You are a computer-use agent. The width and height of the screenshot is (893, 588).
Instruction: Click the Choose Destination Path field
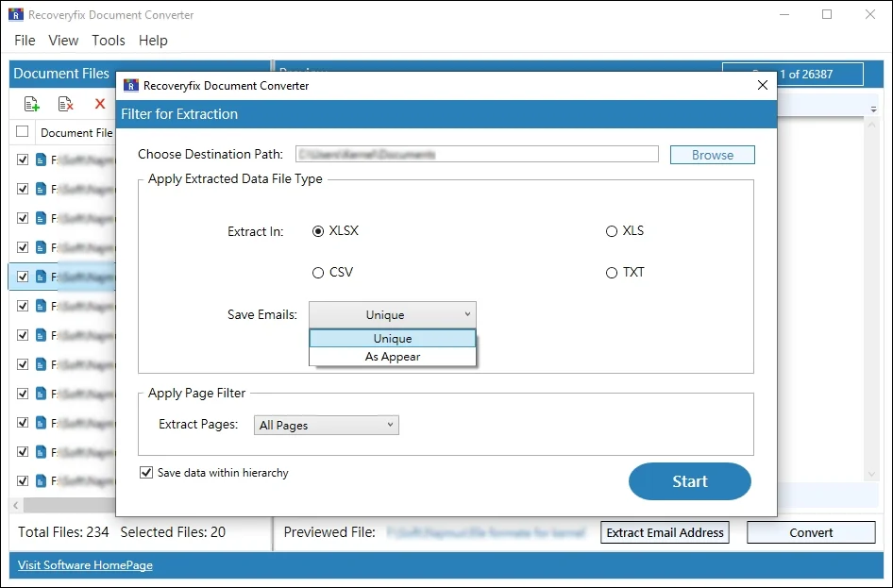pyautogui.click(x=477, y=154)
